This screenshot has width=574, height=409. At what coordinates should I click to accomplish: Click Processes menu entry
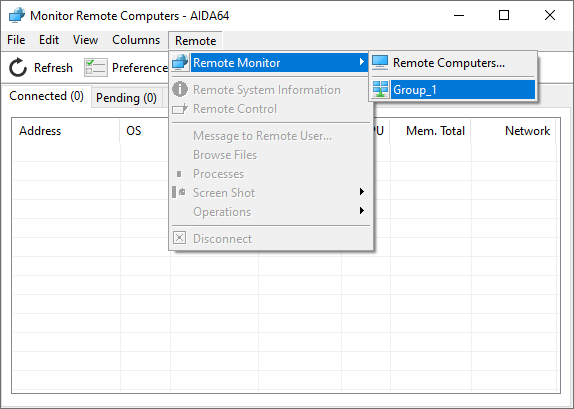tap(270, 174)
